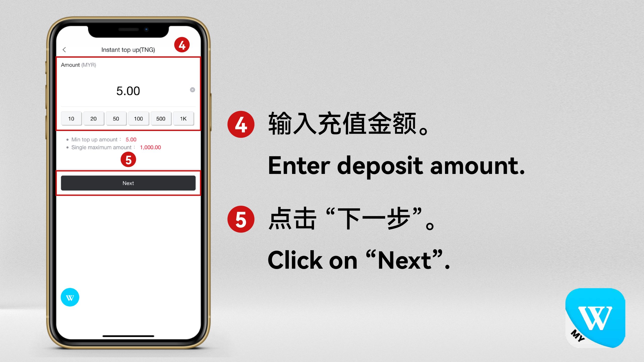This screenshot has width=644, height=362.
Task: Select the 500 MYR quick amount option
Action: tap(160, 118)
